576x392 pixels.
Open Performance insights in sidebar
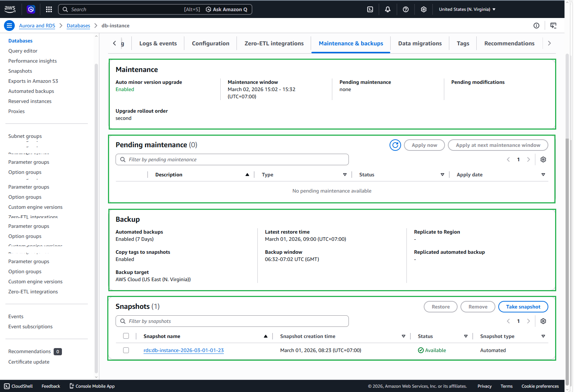coord(32,61)
